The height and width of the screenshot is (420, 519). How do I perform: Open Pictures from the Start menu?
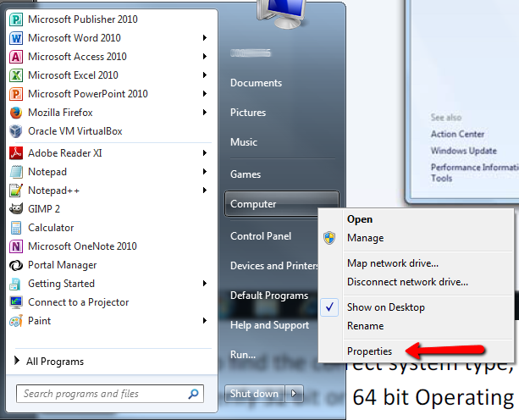click(x=248, y=113)
